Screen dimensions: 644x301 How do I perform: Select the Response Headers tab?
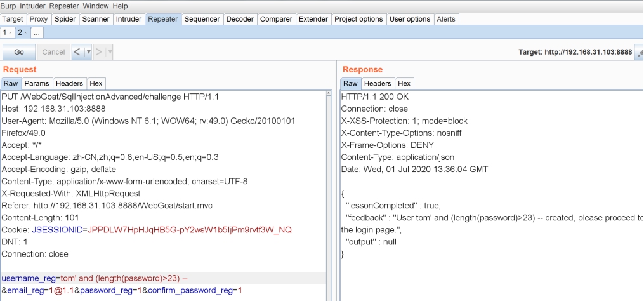click(x=378, y=83)
